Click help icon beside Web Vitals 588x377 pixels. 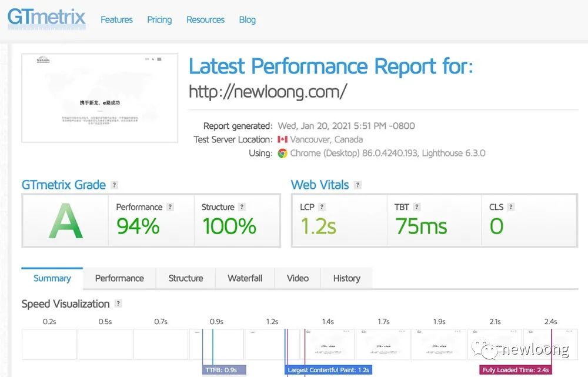pyautogui.click(x=358, y=185)
